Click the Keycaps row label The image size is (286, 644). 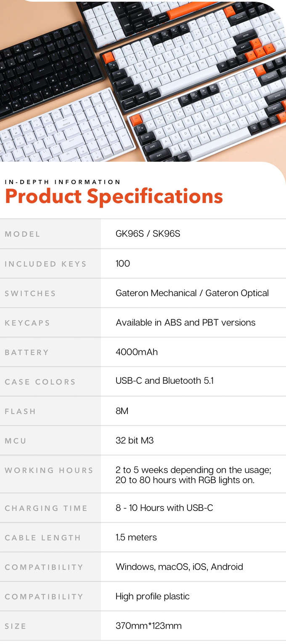pos(27,323)
